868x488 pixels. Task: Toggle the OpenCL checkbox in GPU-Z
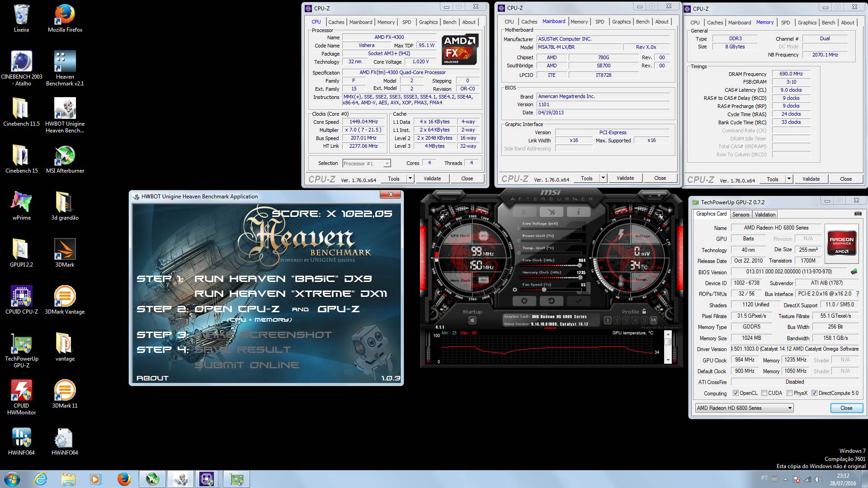[736, 393]
